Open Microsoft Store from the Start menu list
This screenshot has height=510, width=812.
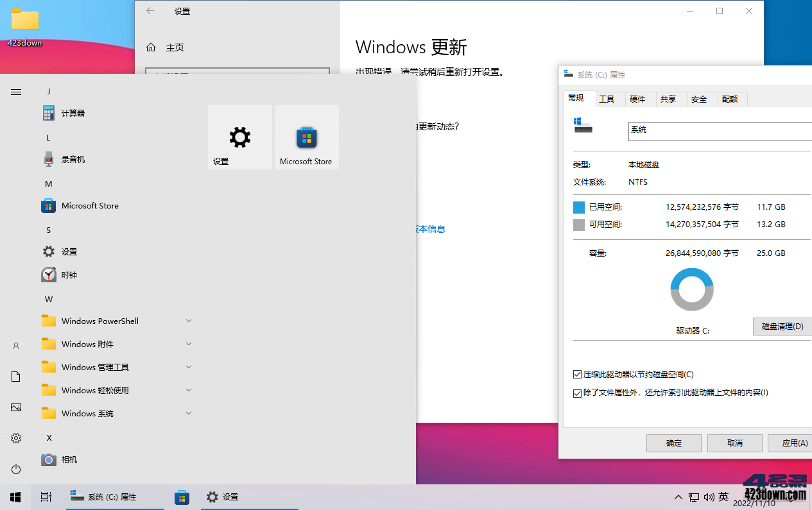[90, 205]
